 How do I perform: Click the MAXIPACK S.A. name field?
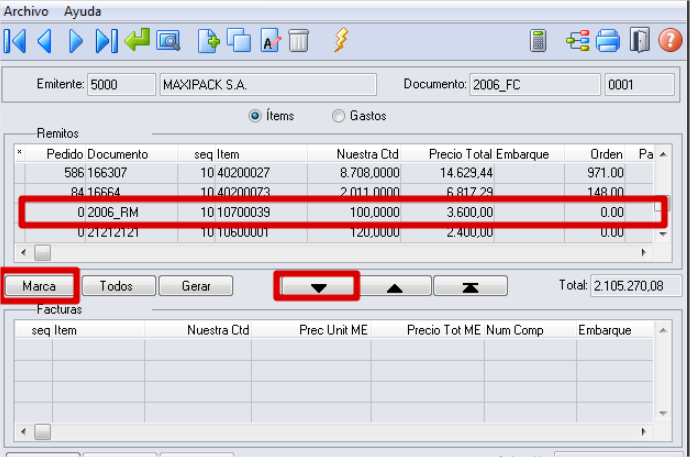point(268,84)
